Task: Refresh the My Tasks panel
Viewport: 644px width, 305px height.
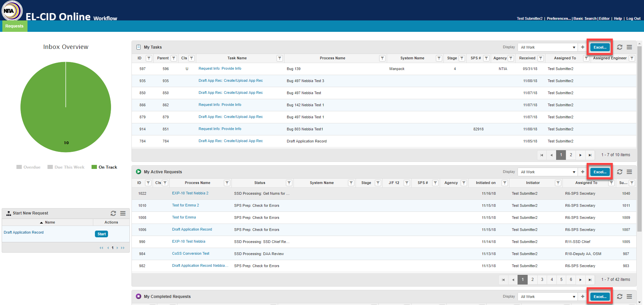Action: click(620, 47)
